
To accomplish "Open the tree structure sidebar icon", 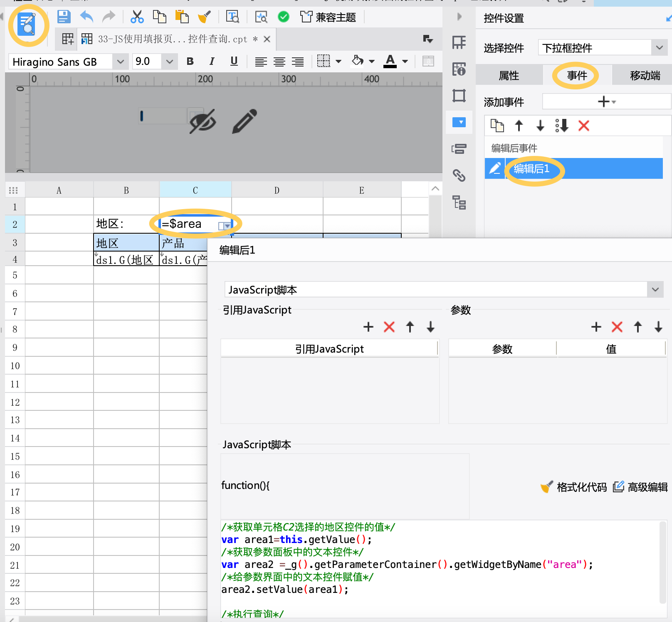I will (x=459, y=202).
